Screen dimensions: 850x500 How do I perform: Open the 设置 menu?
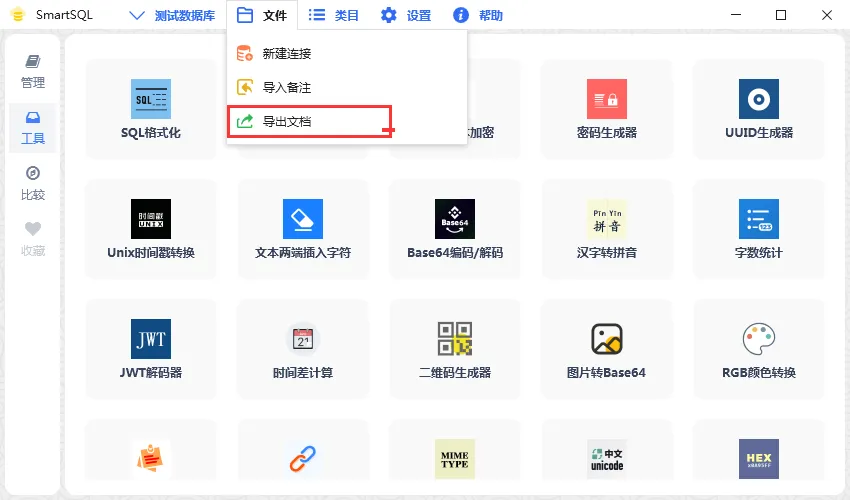pyautogui.click(x=406, y=15)
